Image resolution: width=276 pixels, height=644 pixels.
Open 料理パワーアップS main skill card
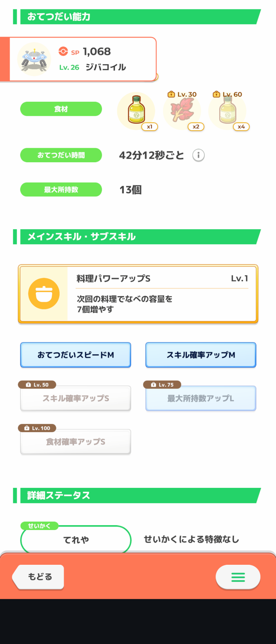pyautogui.click(x=138, y=294)
